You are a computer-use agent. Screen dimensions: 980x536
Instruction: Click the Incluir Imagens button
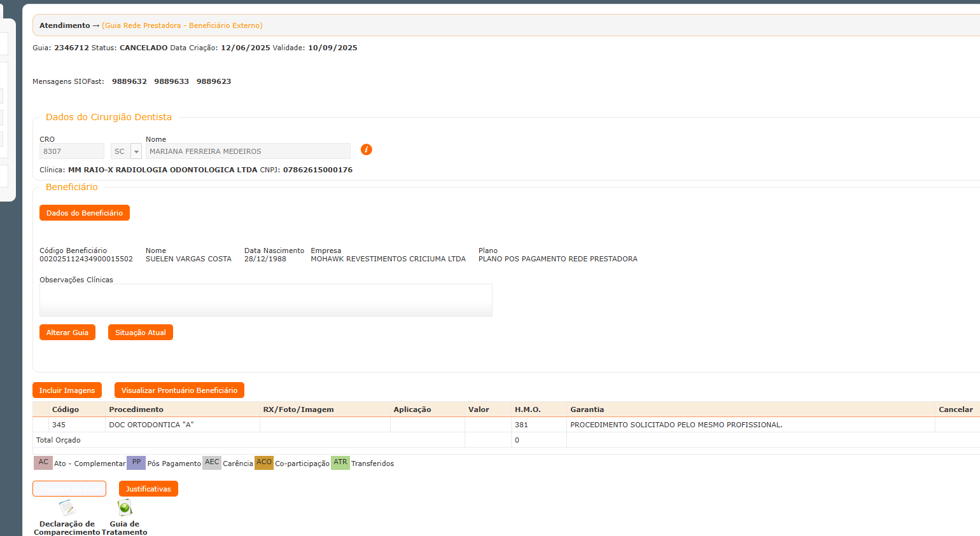coord(67,390)
